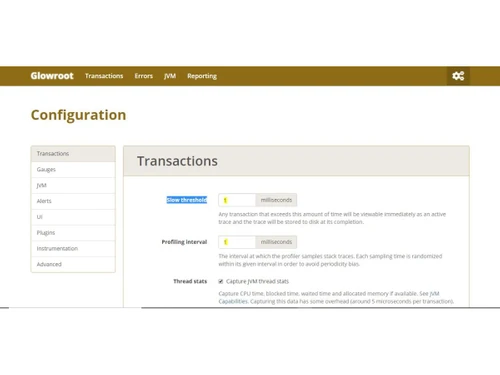500x375 pixels.
Task: Select Gauges in the configuration sidebar
Action: pyautogui.click(x=73, y=169)
